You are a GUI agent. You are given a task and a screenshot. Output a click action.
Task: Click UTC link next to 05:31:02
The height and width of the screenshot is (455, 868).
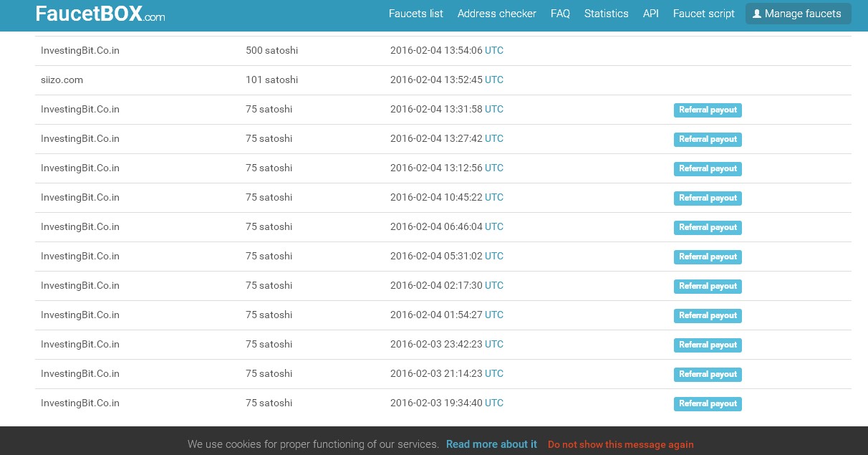point(494,256)
